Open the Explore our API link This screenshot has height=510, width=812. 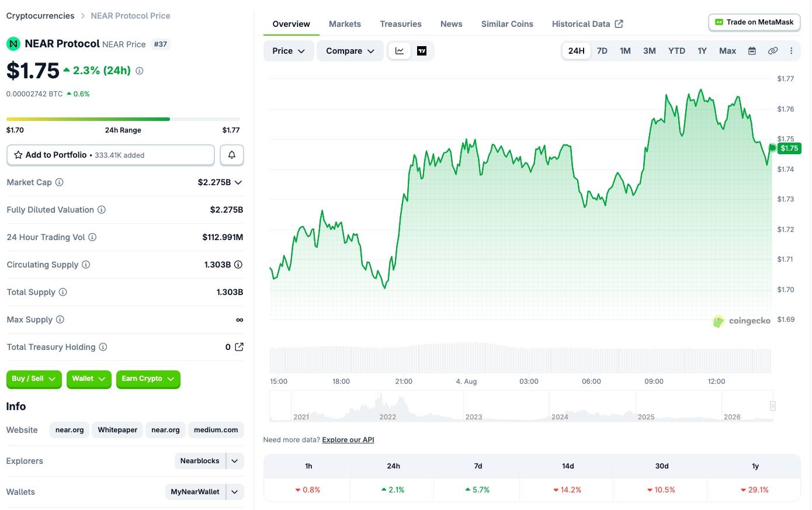(348, 440)
